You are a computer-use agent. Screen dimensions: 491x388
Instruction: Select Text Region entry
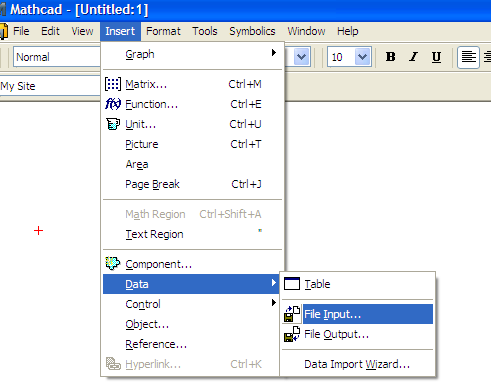click(x=193, y=234)
